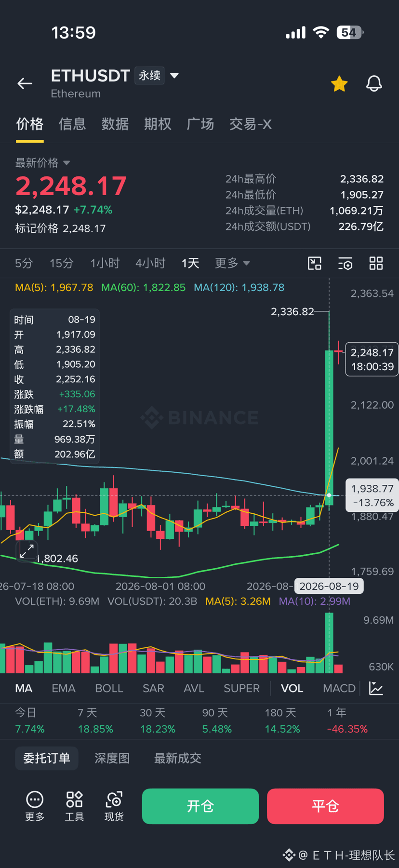Tap the 24h最高价 value 2,336.82

(362, 179)
